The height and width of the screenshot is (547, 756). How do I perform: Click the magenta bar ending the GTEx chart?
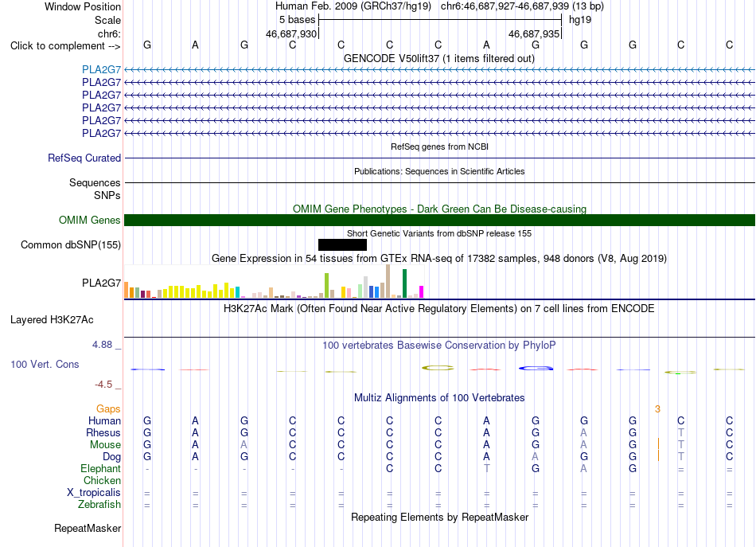tap(422, 292)
